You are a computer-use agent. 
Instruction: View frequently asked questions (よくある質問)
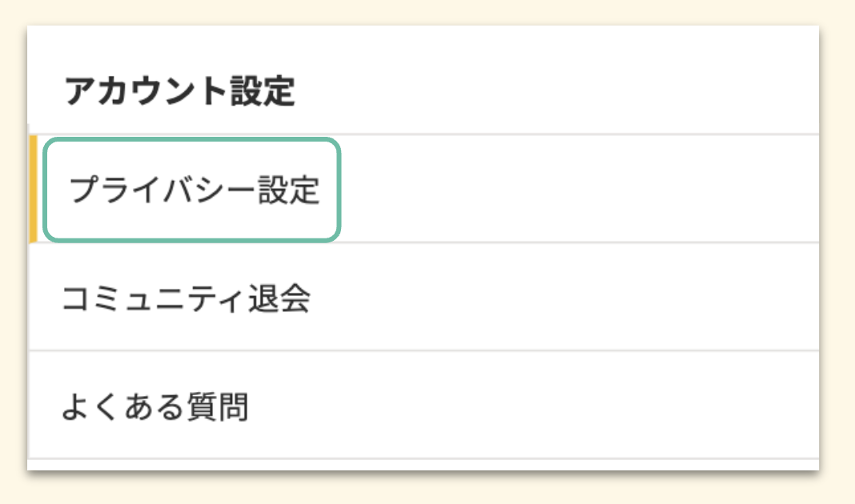[x=155, y=406]
